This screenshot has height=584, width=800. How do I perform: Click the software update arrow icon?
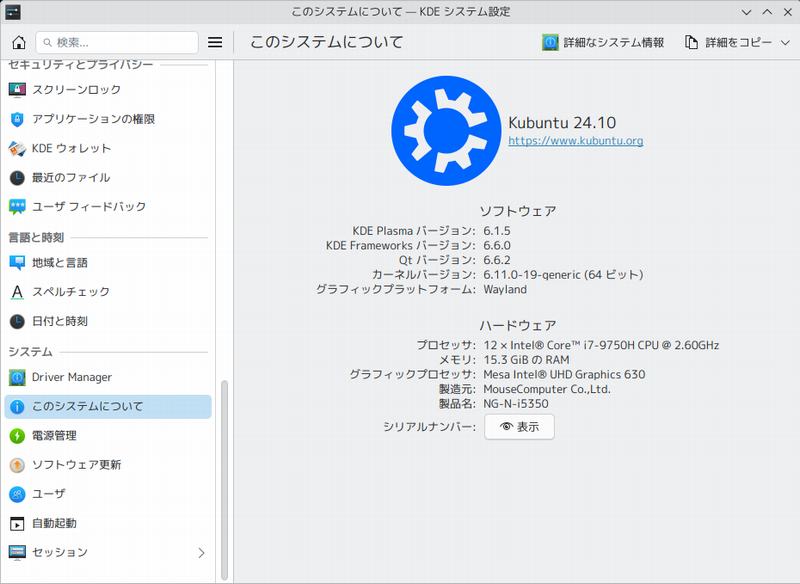pyautogui.click(x=17, y=465)
